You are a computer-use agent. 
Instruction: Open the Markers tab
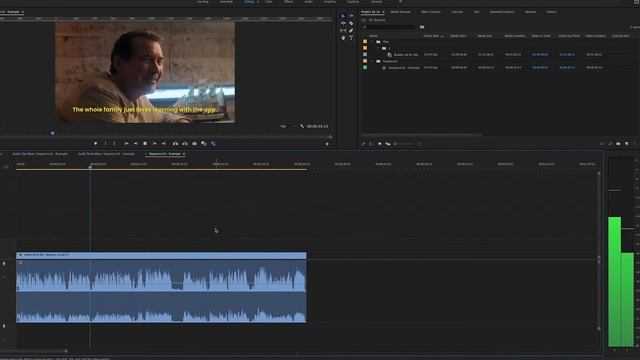pos(530,12)
